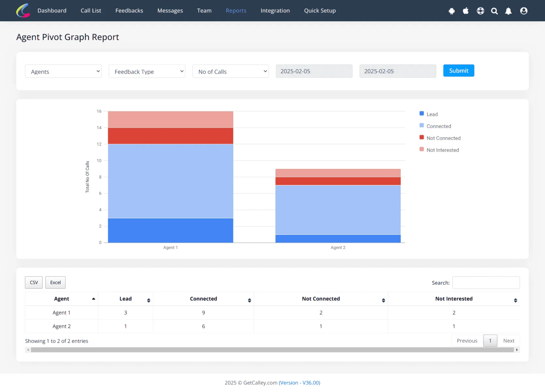The width and height of the screenshot is (545, 392).
Task: Click the Connected legend color swatch
Action: pos(421,125)
